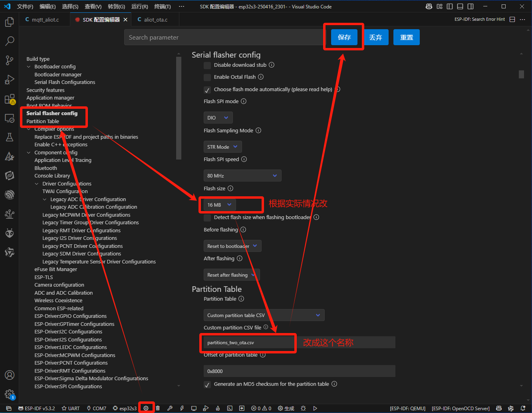Viewport: 532px width, 413px height.
Task: Select Partition Table in the config tree
Action: 43,121
